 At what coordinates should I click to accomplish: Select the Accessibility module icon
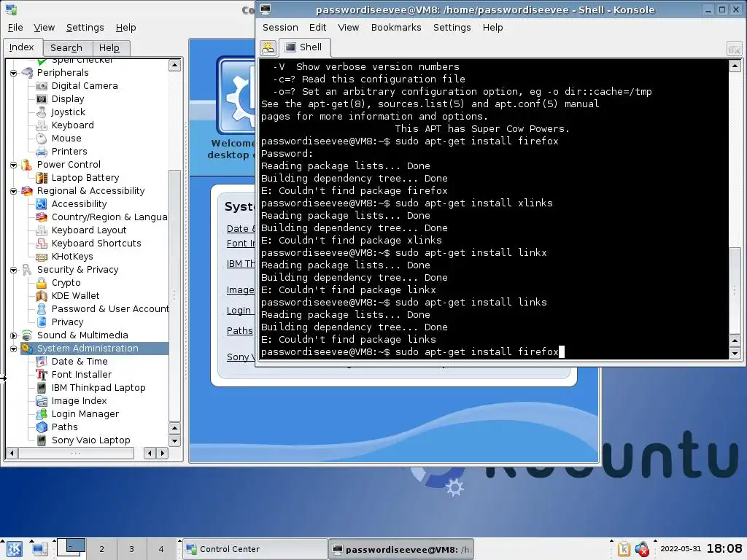coord(42,204)
